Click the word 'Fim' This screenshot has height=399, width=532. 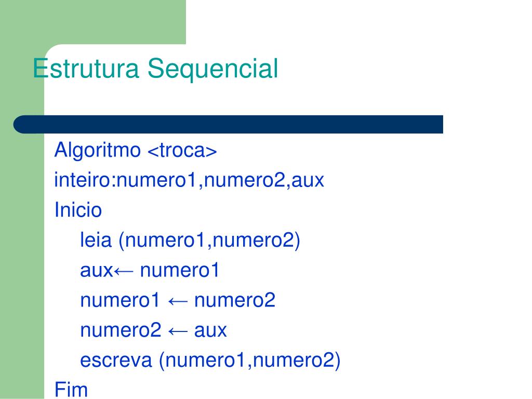(x=71, y=390)
